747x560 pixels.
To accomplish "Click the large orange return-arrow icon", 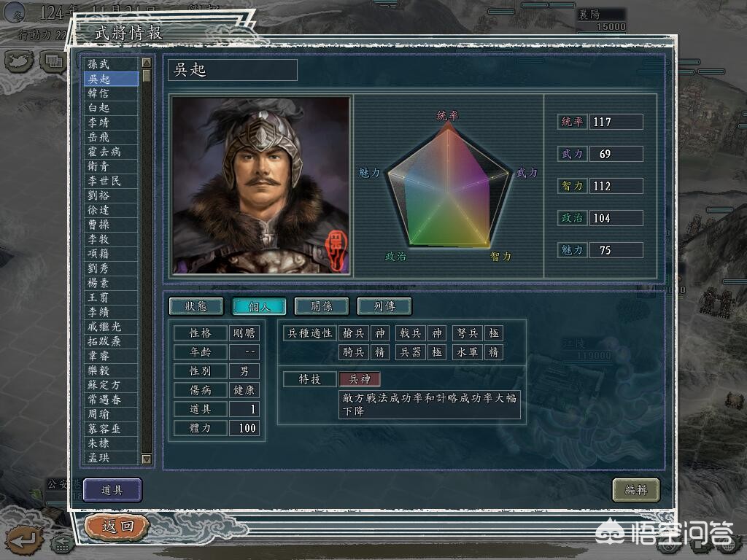I will coord(23,540).
